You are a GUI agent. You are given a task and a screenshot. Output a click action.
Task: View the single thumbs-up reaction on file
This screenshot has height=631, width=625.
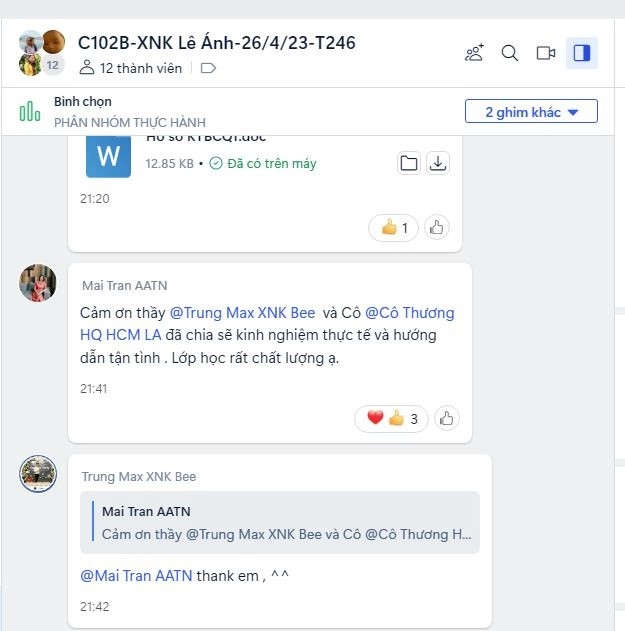click(x=393, y=228)
